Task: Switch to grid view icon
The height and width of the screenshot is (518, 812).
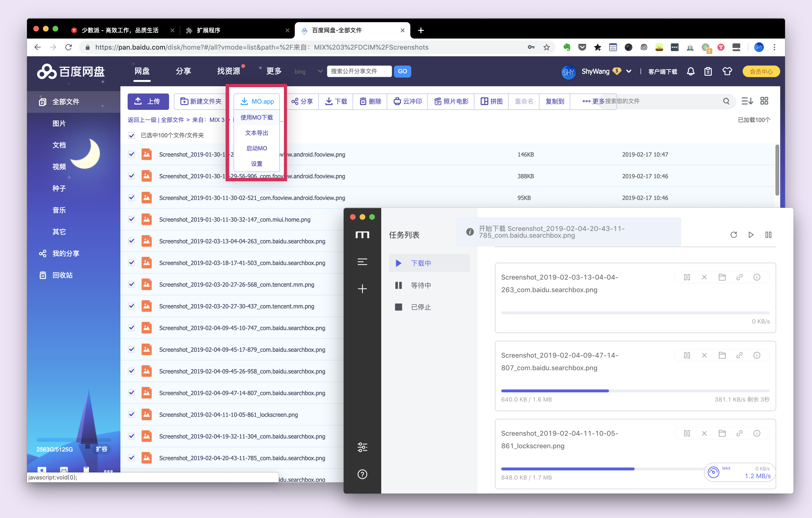Action: click(764, 101)
